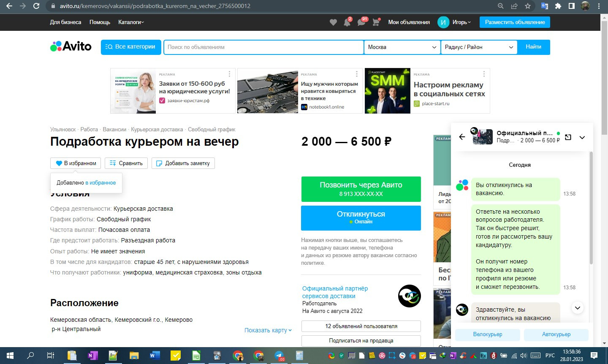The image size is (608, 364).
Task: Focus the Поиск по объявлениям field
Action: click(x=264, y=47)
